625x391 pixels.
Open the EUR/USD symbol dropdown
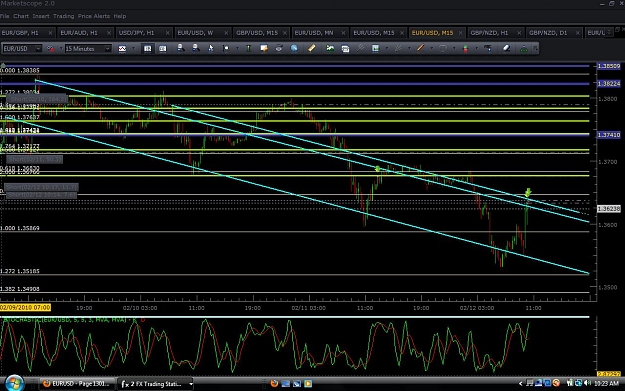[38, 49]
